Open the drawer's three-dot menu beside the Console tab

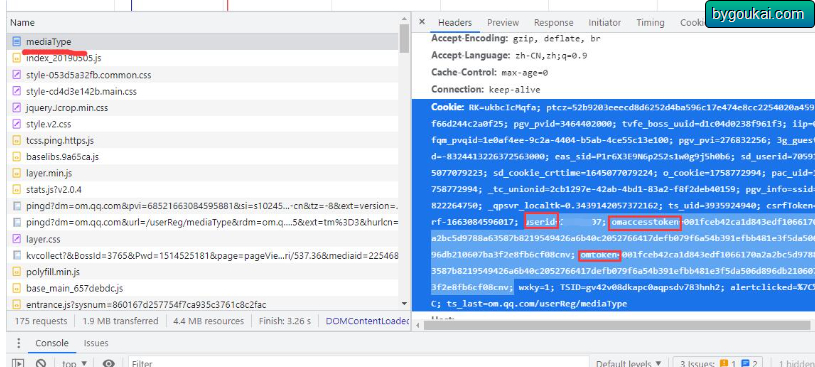(19, 343)
